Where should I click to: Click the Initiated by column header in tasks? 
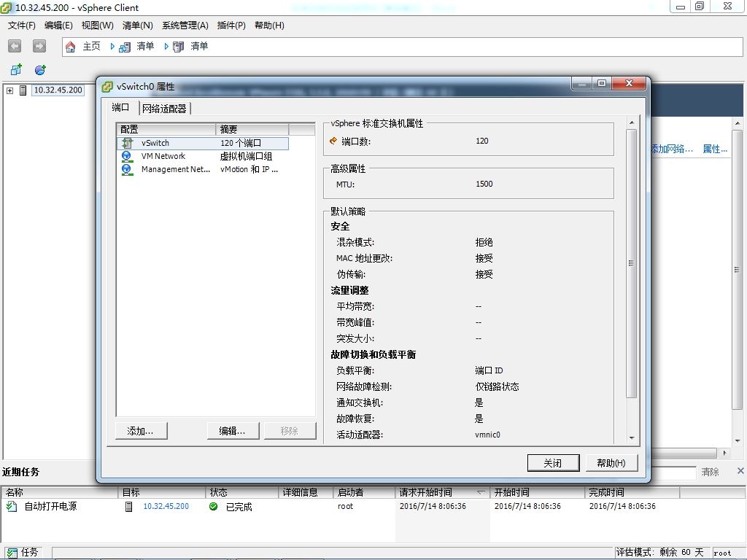tap(364, 492)
